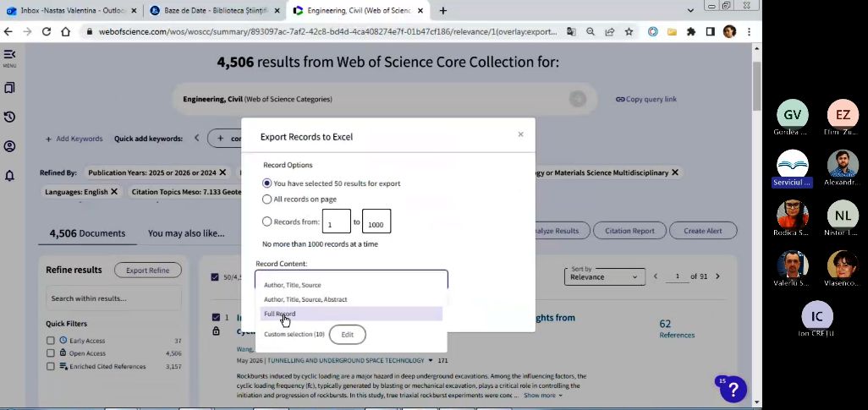Open the browser zoom magnifier icon
868x410 pixels.
[x=591, y=32]
